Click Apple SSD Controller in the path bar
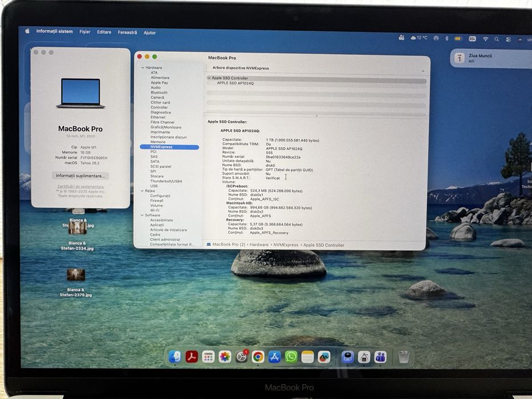The width and height of the screenshot is (532, 399). click(324, 245)
